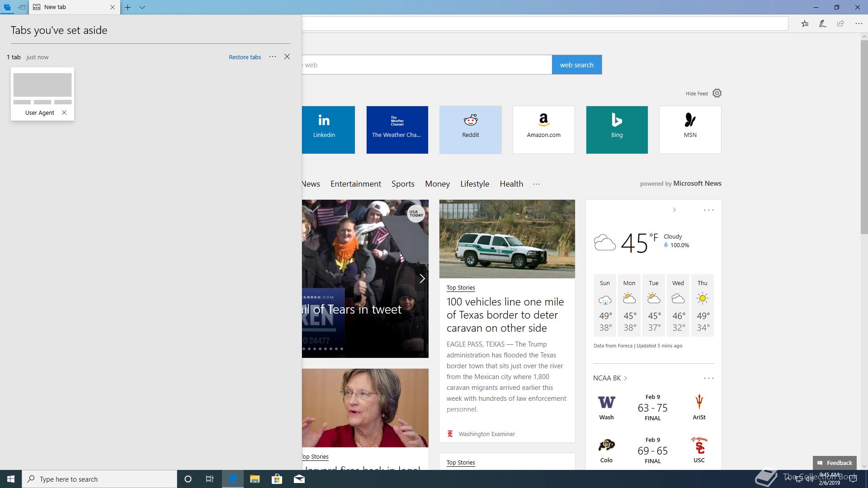Open more options for set-aside tab group
This screenshot has width=868, height=488.
coord(273,56)
